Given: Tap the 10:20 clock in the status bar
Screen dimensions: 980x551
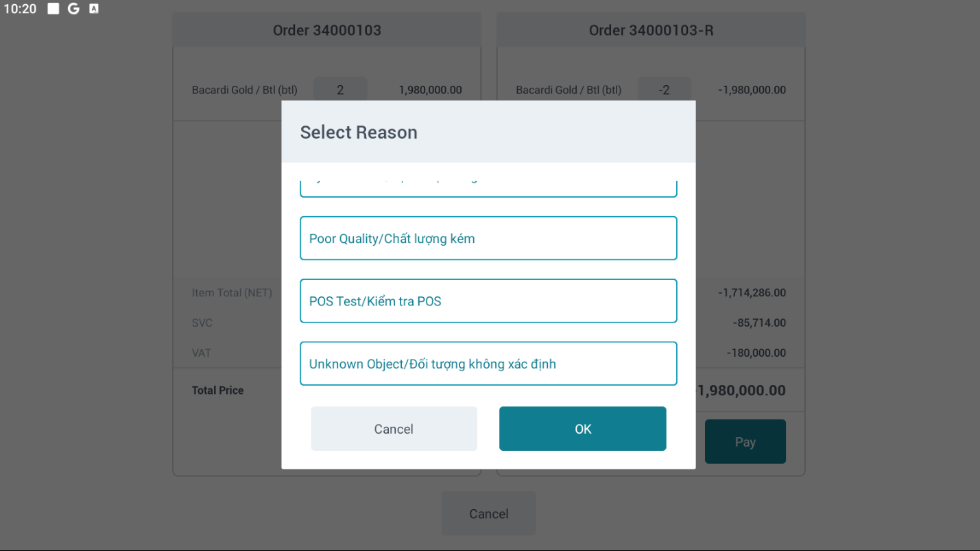Looking at the screenshot, I should [x=20, y=9].
